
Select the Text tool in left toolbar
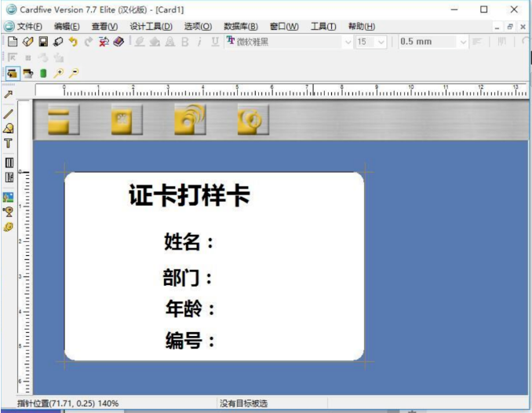[x=9, y=143]
